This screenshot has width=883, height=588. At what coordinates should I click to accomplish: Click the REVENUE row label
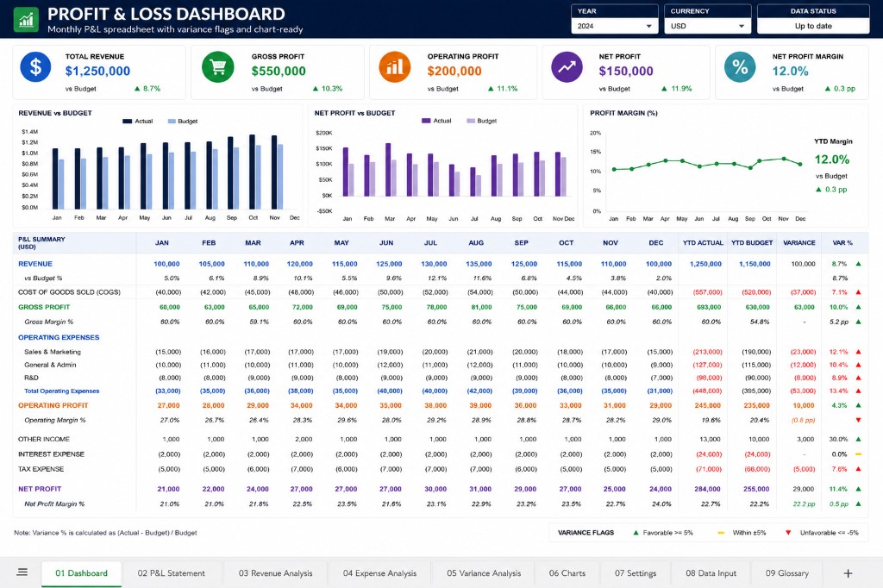click(x=34, y=264)
